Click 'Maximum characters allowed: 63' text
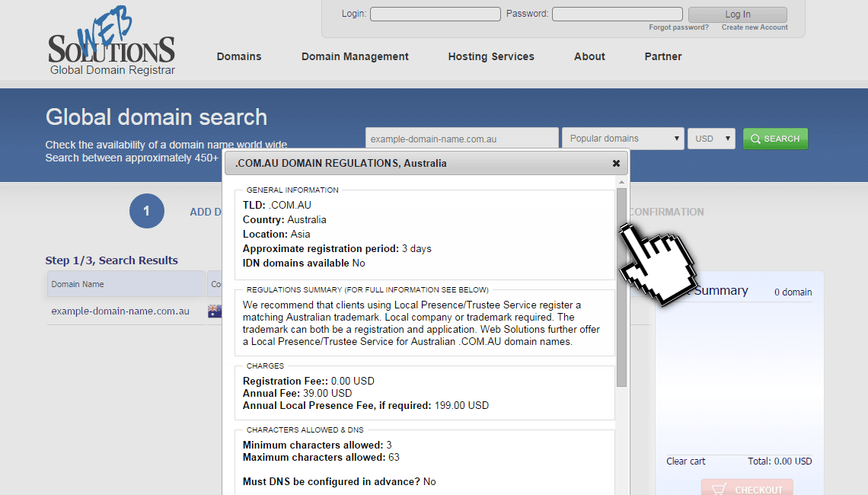 tap(321, 458)
